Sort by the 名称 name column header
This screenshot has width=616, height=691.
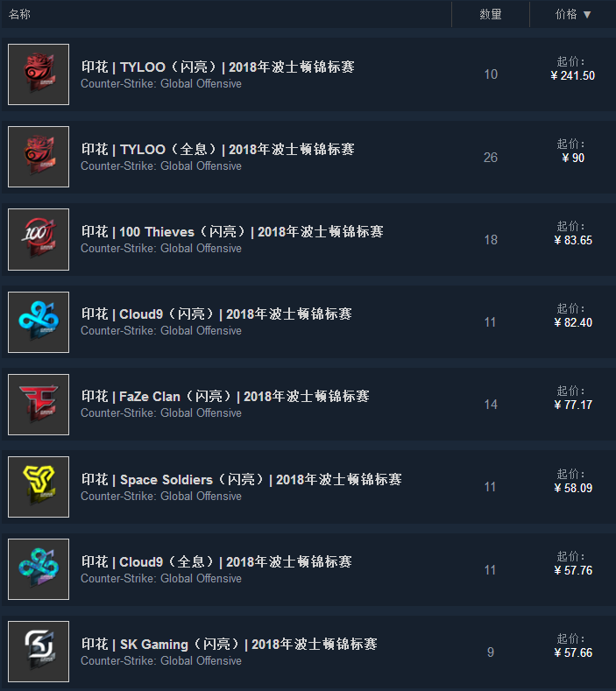click(19, 14)
